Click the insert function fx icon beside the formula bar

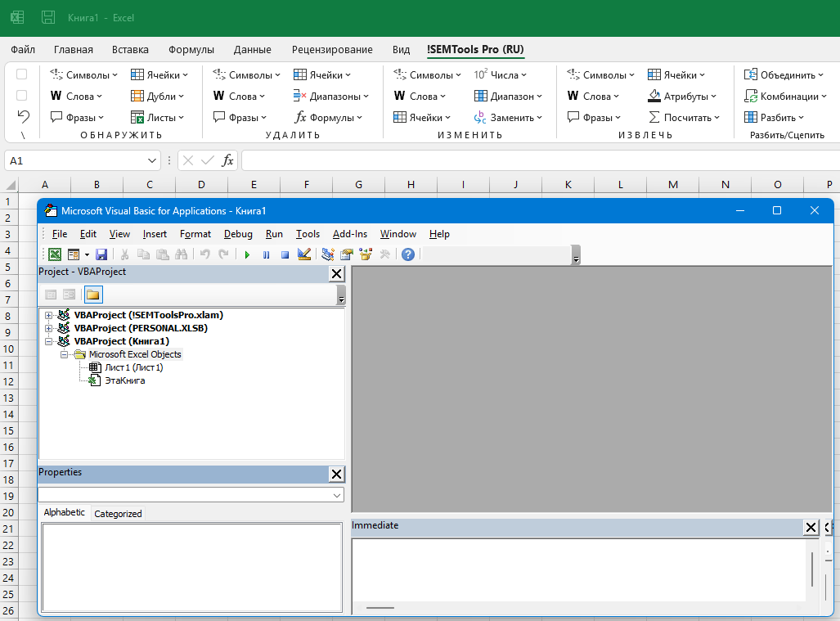[227, 160]
